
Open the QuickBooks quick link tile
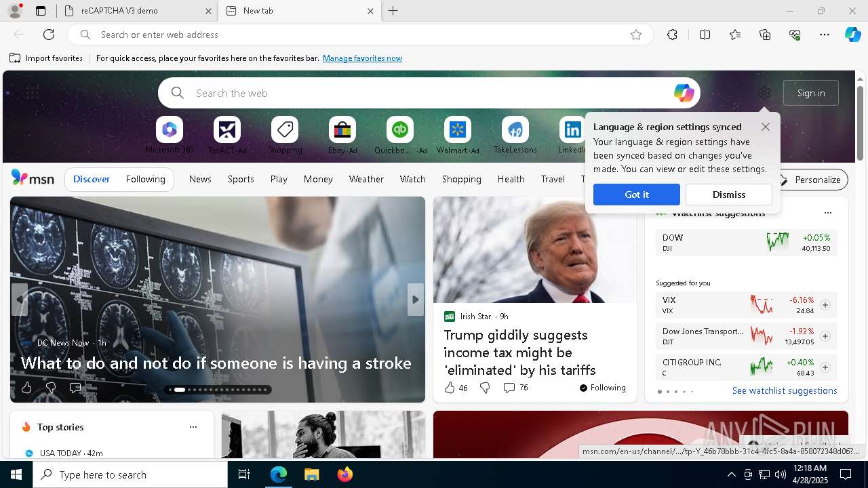coord(400,136)
